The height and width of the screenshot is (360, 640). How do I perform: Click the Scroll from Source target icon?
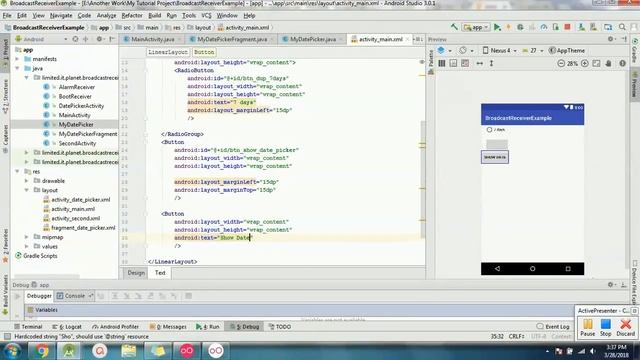[x=75, y=39]
